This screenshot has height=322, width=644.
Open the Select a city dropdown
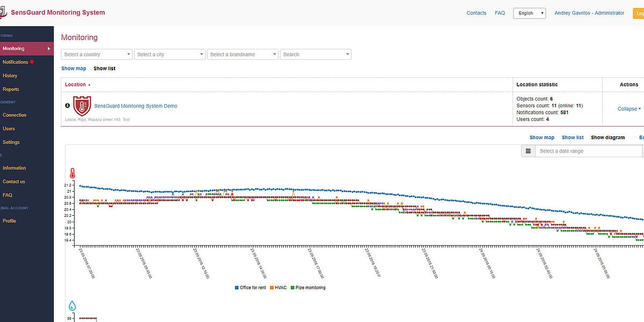170,54
